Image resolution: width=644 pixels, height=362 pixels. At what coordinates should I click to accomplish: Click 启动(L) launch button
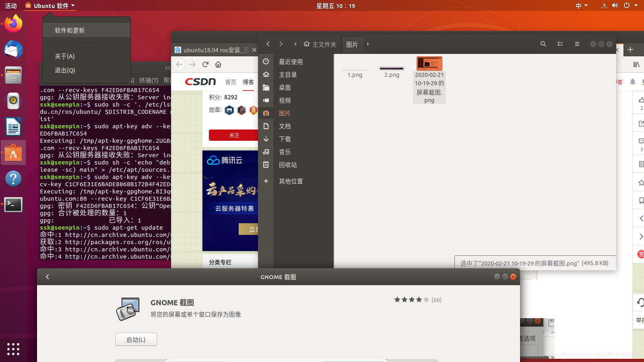[x=136, y=339]
